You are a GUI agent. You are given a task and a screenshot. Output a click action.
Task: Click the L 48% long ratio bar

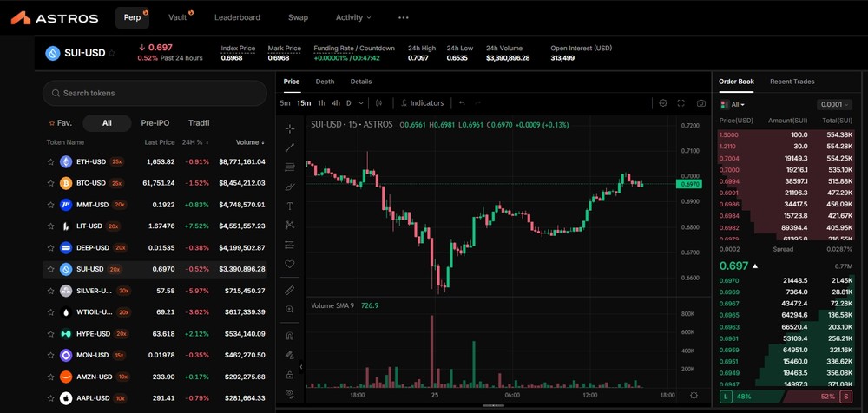tap(751, 397)
